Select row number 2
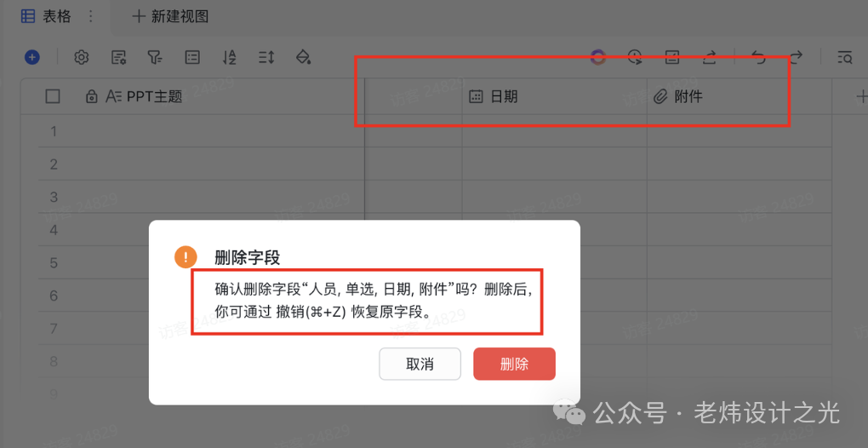Viewport: 868px width, 448px height. click(x=54, y=164)
